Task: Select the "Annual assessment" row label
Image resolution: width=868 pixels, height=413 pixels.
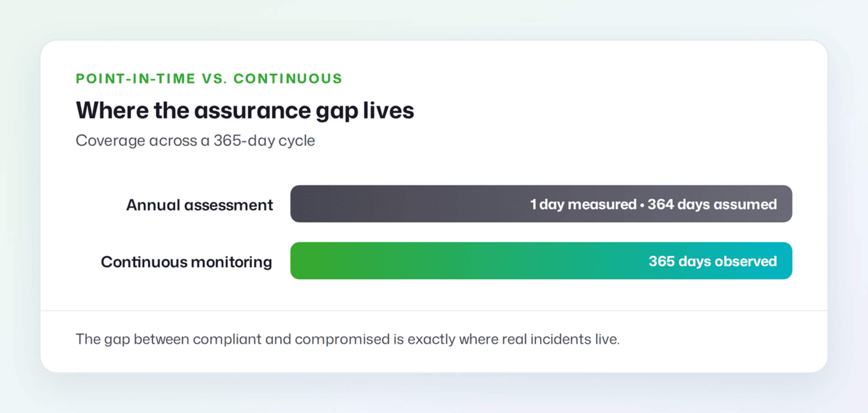Action: coord(200,205)
